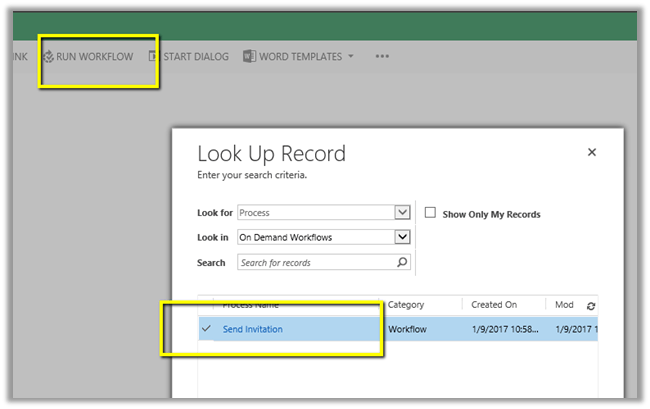Sort by the Created On column header
The height and width of the screenshot is (409, 650).
click(494, 304)
